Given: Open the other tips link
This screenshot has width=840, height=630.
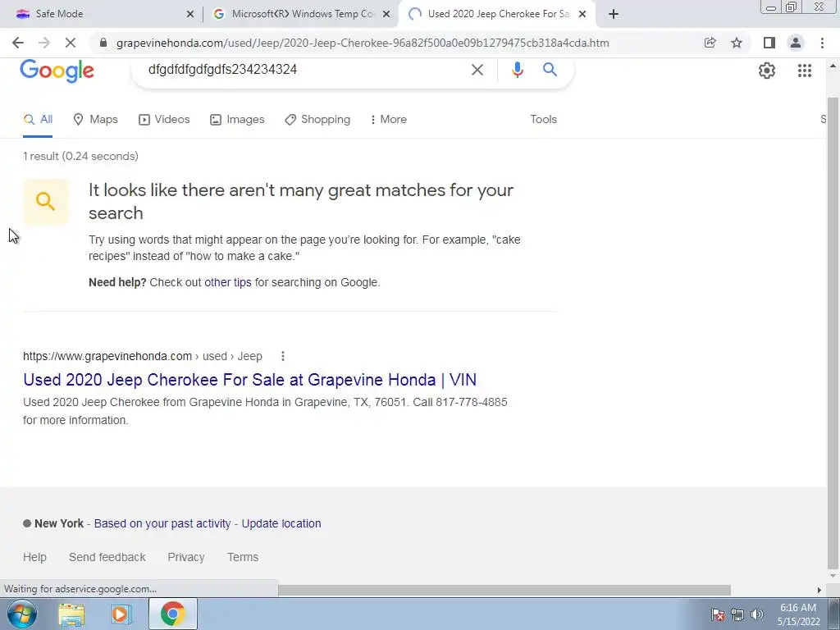Looking at the screenshot, I should (228, 282).
